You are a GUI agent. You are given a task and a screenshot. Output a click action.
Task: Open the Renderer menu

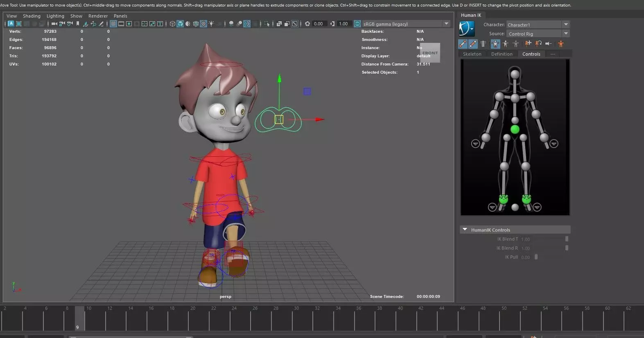point(98,16)
